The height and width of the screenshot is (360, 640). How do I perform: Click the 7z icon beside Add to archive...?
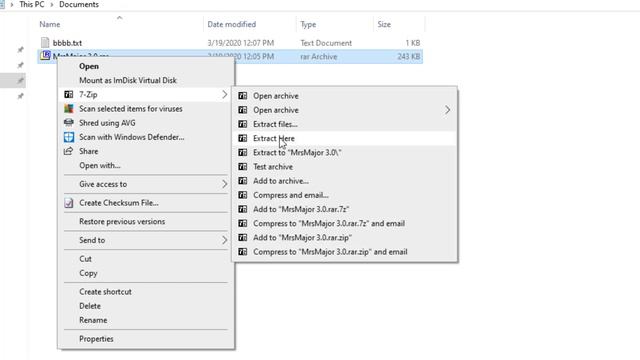pos(242,181)
